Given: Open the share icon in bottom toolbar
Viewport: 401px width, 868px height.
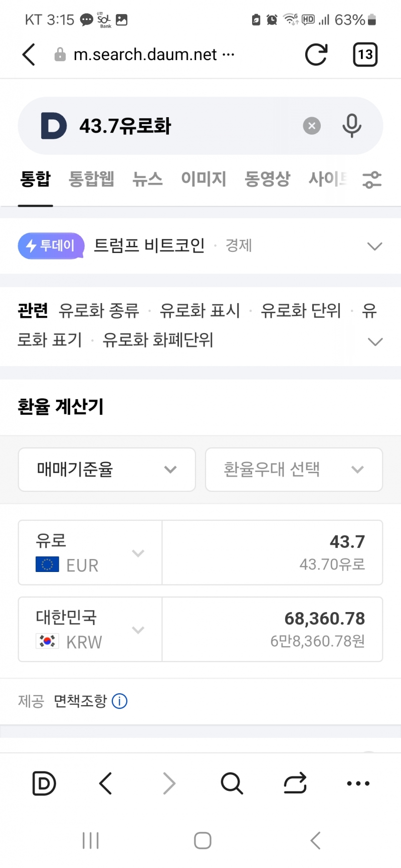Looking at the screenshot, I should click(295, 783).
